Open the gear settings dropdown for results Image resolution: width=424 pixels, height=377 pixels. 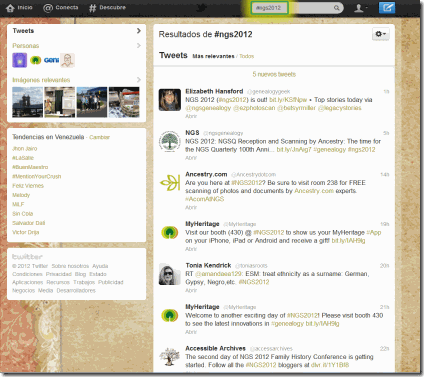coord(381,34)
